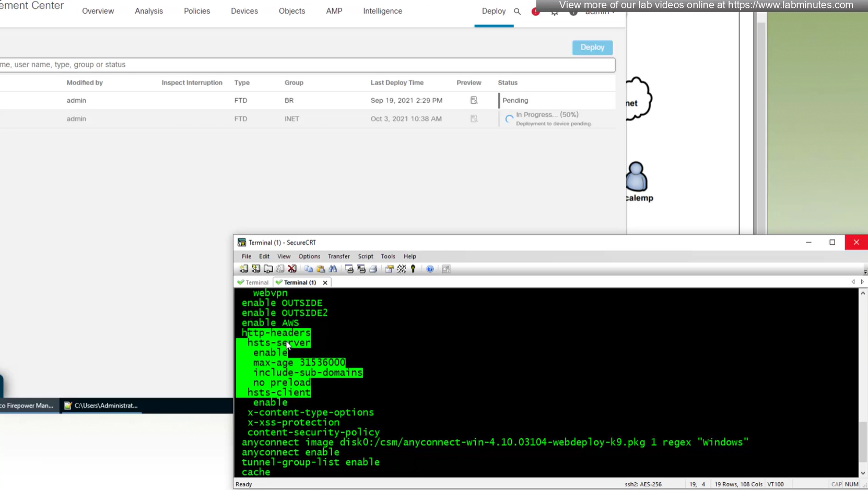
Task: Open the Devices navigation item
Action: click(x=244, y=11)
